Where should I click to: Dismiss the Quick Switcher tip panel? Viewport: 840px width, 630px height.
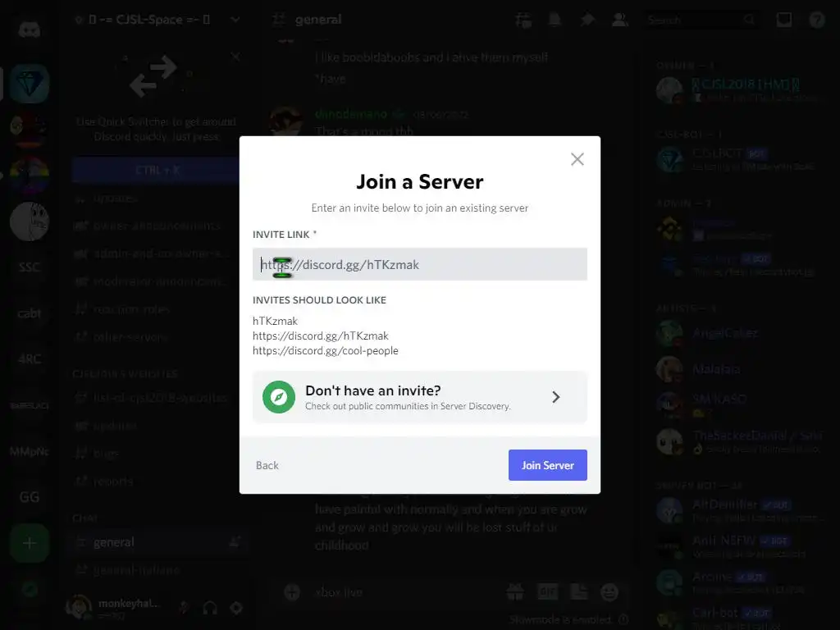tap(235, 57)
